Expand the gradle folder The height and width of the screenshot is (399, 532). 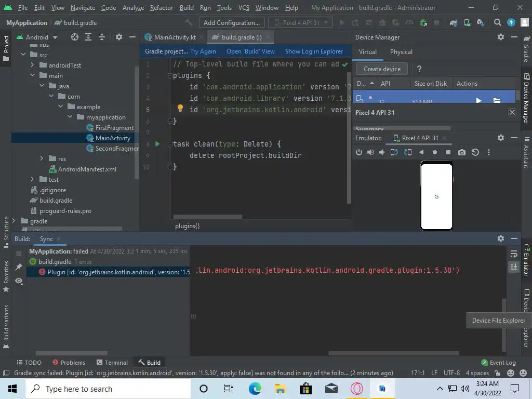[x=14, y=221]
